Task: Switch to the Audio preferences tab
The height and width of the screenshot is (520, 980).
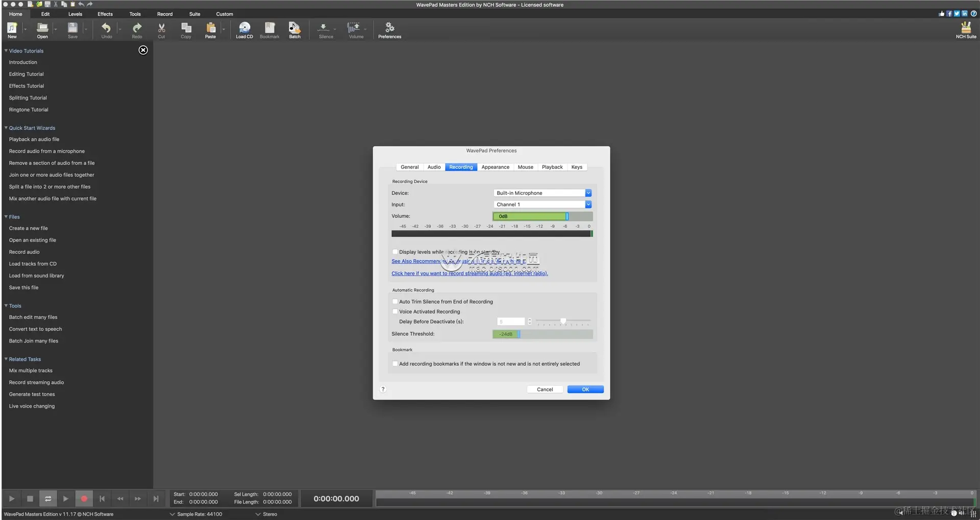Action: click(x=434, y=167)
